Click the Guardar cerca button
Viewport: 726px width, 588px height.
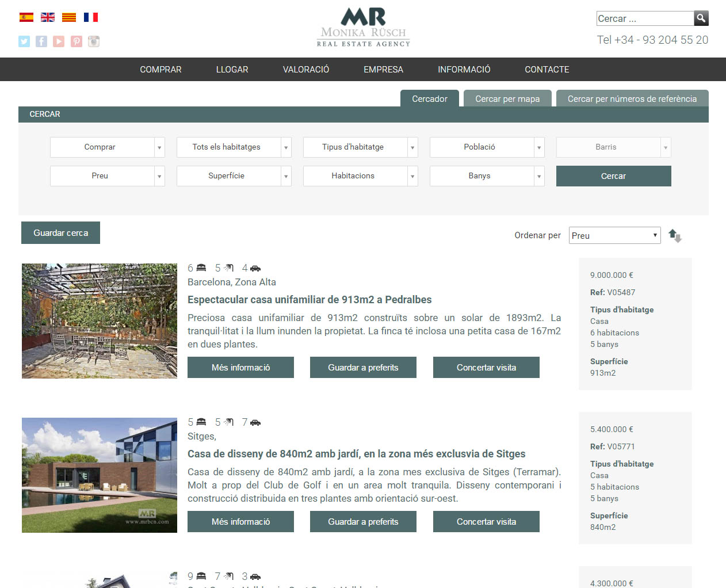(60, 233)
